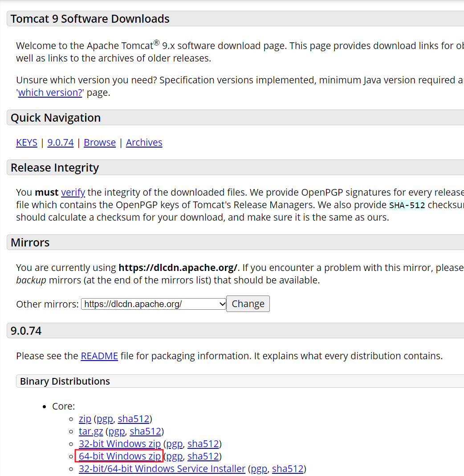464x476 pixels.
Task: Open sha512 checksum for 32-bit Windows zip
Action: tap(203, 444)
